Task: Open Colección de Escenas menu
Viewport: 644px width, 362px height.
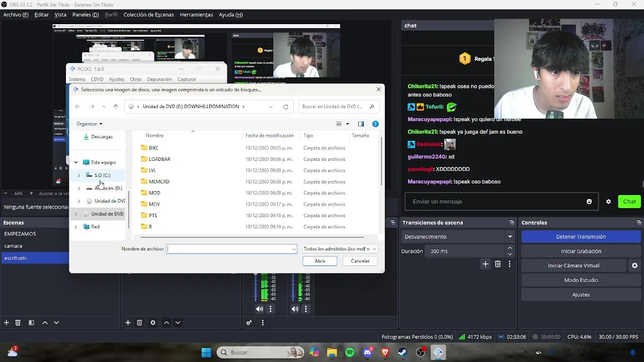Action: (x=148, y=15)
